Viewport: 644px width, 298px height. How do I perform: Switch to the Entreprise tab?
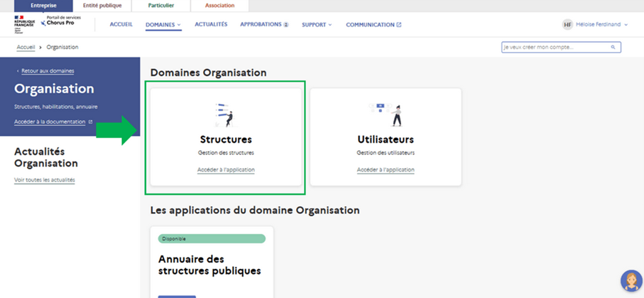[x=43, y=6]
